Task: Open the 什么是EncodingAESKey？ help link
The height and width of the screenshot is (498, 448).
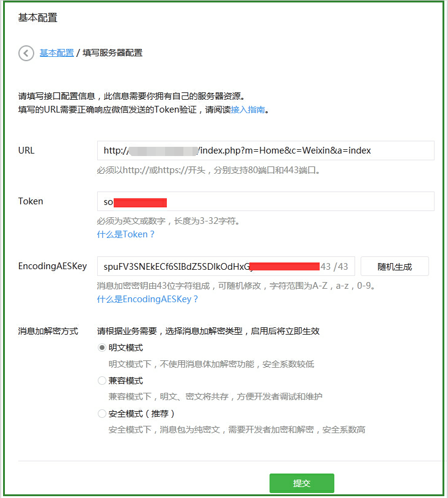Action: (x=147, y=299)
